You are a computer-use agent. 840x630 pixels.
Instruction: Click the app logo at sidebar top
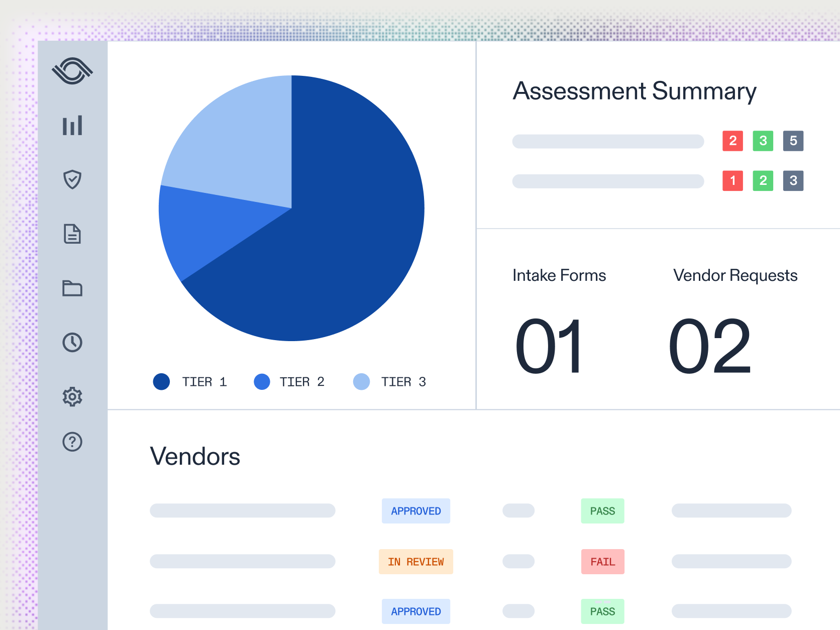pos(72,70)
